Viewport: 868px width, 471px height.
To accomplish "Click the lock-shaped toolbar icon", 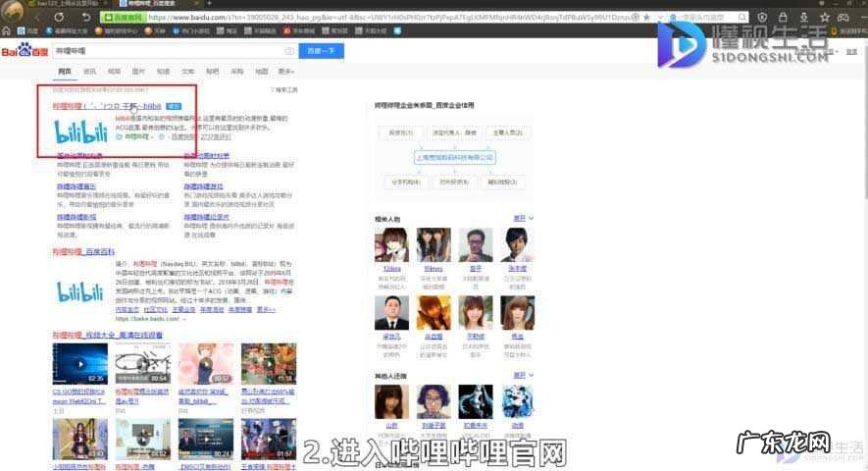I will tap(783, 18).
